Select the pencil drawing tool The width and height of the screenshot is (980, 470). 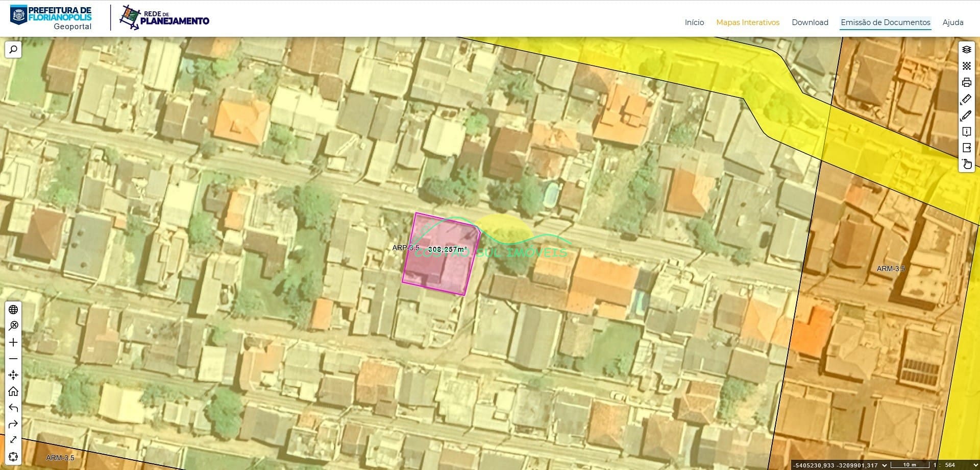click(966, 115)
